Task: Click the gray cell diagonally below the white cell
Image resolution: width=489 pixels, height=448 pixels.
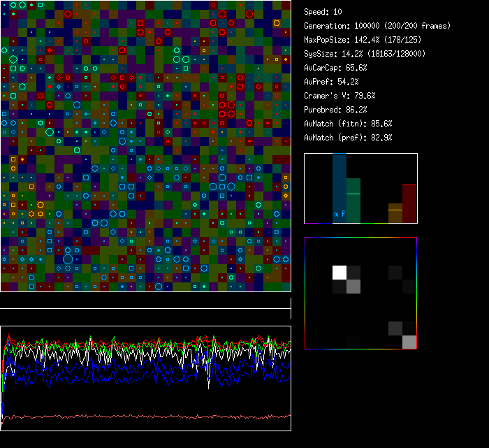Action: (x=353, y=287)
